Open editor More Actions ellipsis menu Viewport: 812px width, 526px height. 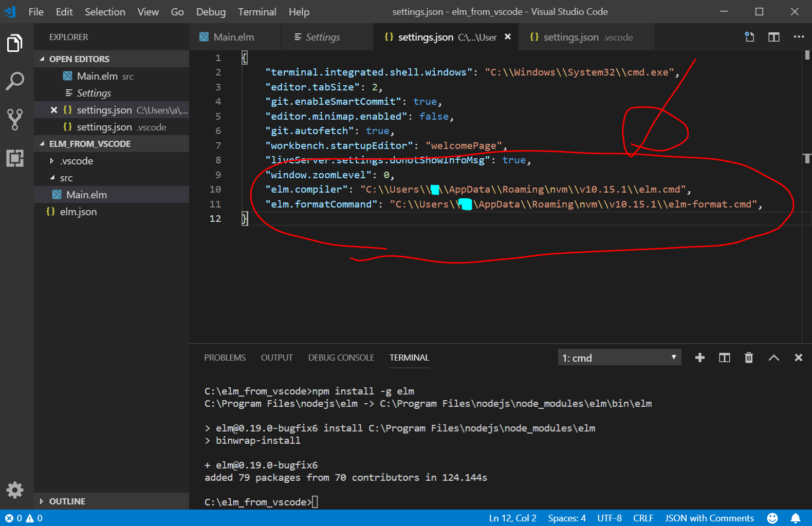pos(798,37)
